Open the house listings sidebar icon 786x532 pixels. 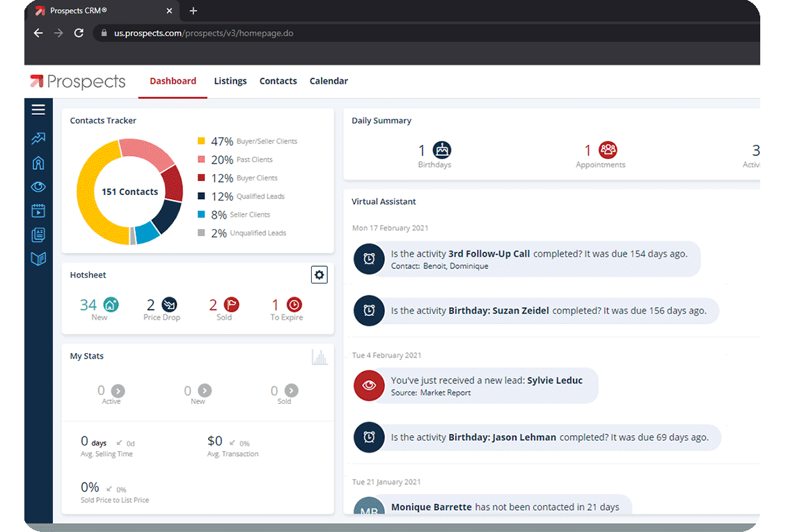coord(38,163)
